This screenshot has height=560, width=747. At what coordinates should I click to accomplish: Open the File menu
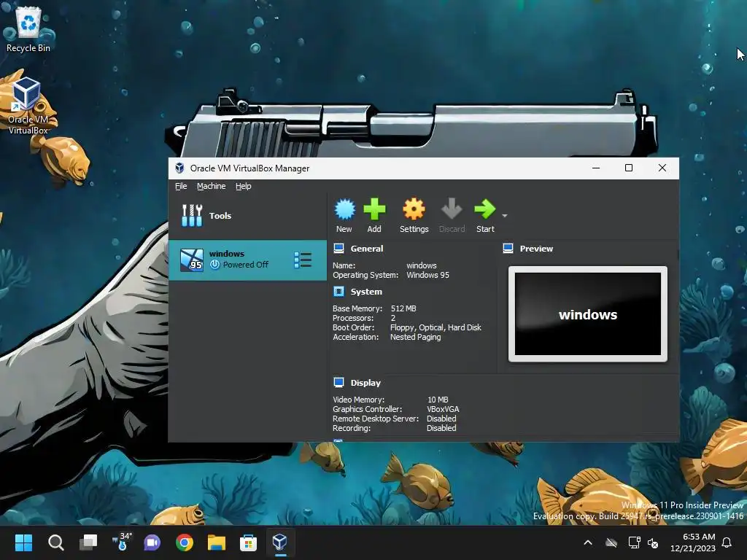(x=181, y=186)
